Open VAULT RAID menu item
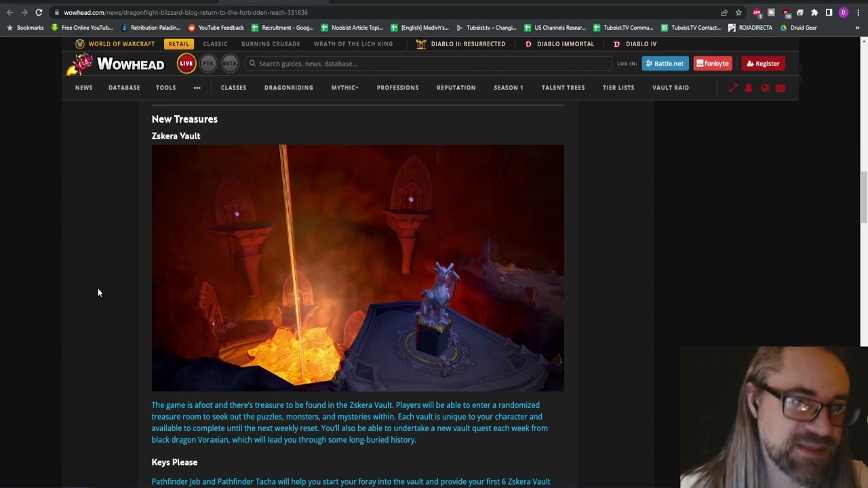868x488 pixels. (x=670, y=87)
